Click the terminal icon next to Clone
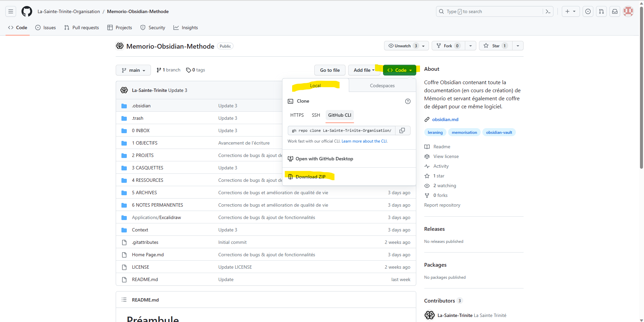Image resolution: width=644 pixels, height=322 pixels. click(x=290, y=101)
